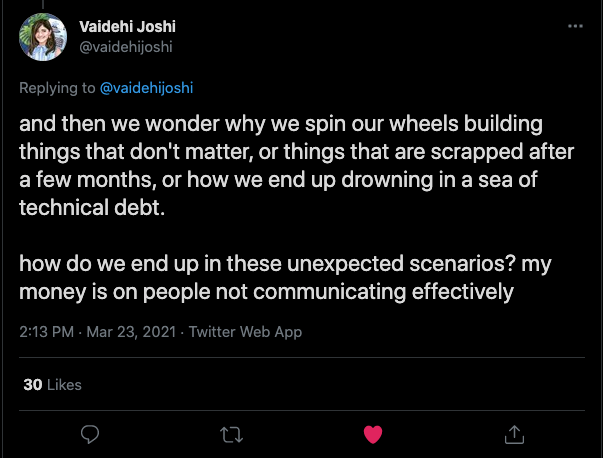The height and width of the screenshot is (458, 603).
Task: Retweet this tweet using the arrows icon
Action: click(x=232, y=435)
